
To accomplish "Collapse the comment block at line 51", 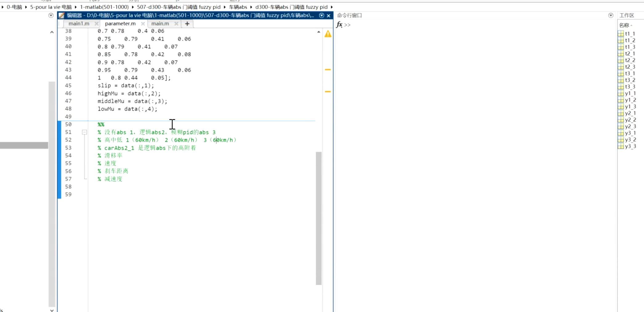I will click(x=84, y=132).
